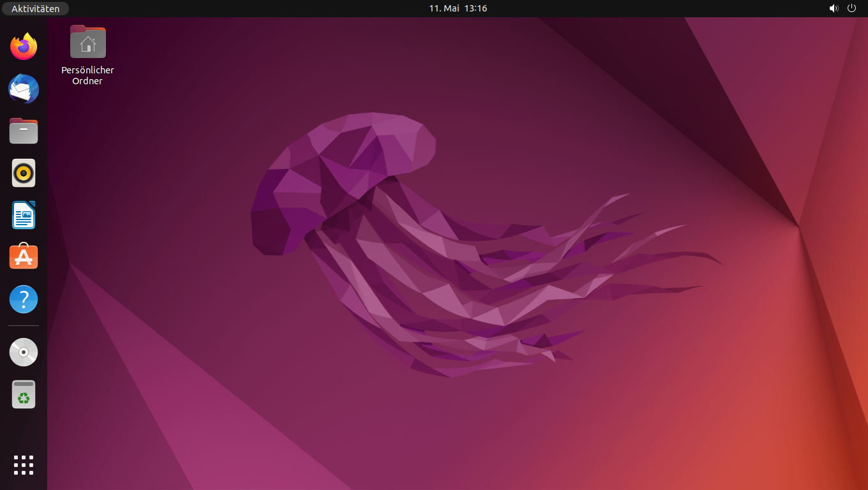Show the applications grid
Image resolution: width=868 pixels, height=490 pixels.
click(23, 464)
